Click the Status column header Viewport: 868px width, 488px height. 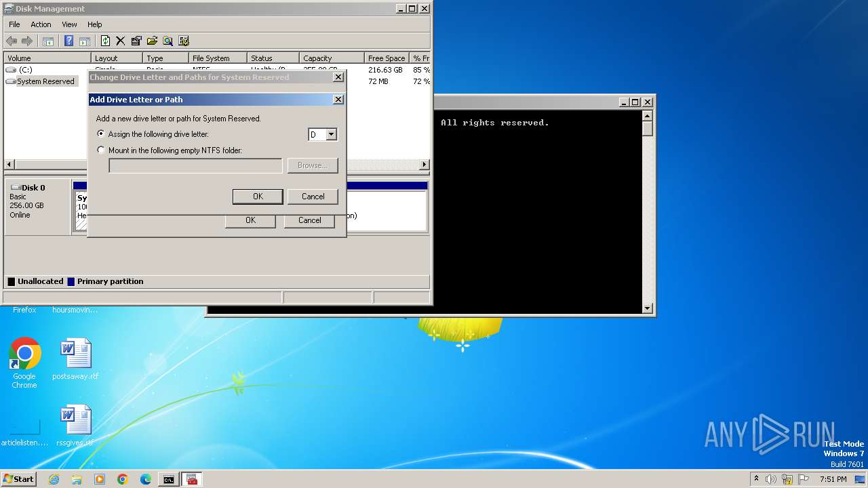pyautogui.click(x=273, y=58)
